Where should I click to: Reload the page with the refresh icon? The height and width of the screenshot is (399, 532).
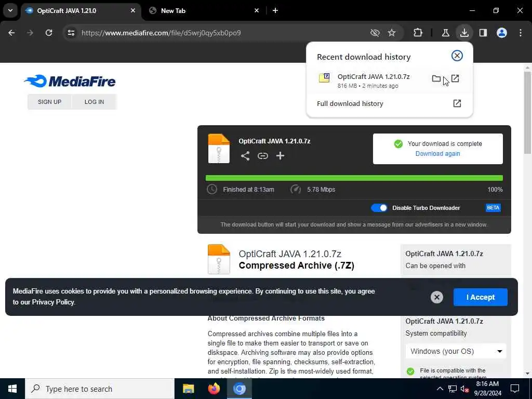coord(49,33)
